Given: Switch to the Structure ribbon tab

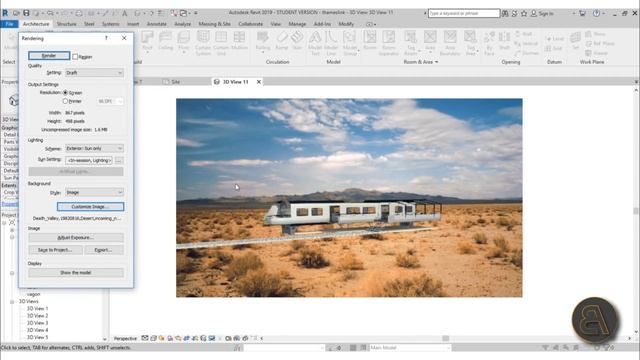Looking at the screenshot, I should click(67, 24).
